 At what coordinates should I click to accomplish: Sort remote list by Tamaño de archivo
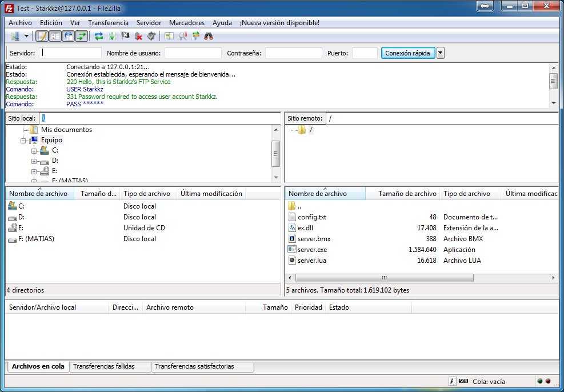[403, 194]
